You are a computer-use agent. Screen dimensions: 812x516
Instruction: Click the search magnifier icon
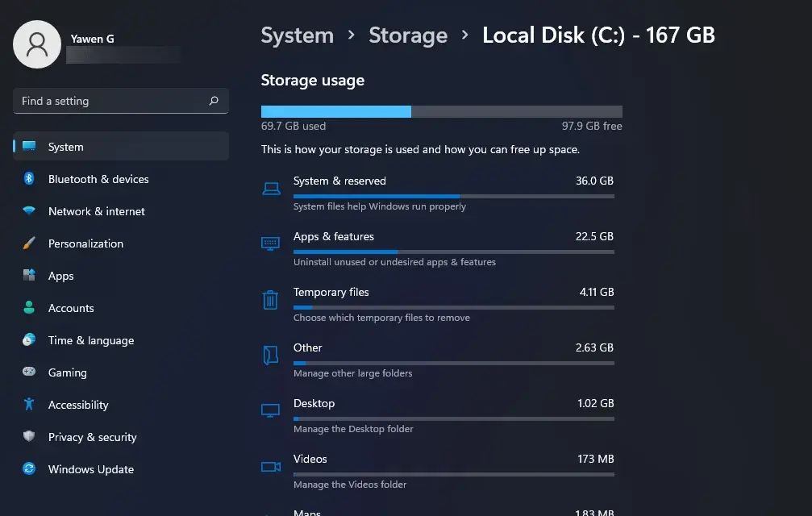pyautogui.click(x=214, y=101)
